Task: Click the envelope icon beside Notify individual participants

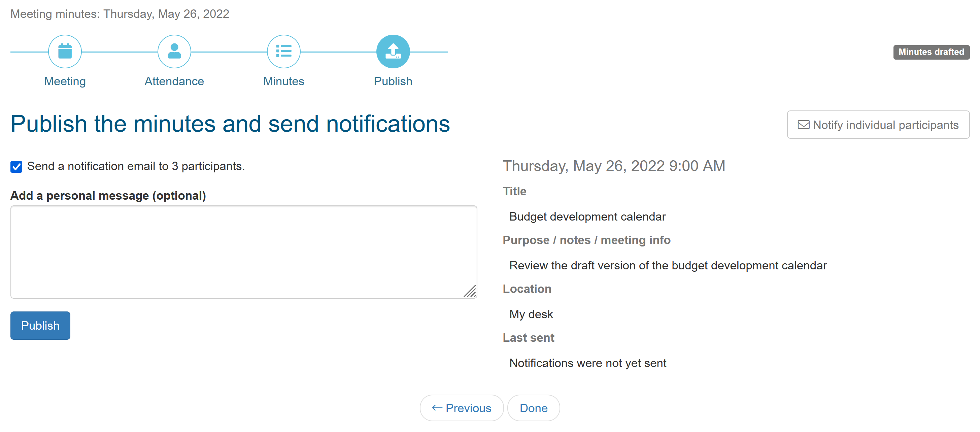Action: click(803, 125)
